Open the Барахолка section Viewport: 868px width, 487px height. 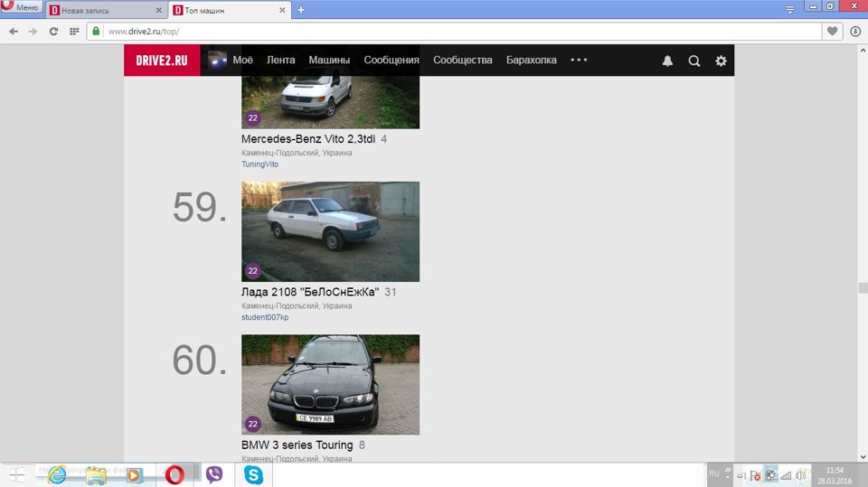532,60
